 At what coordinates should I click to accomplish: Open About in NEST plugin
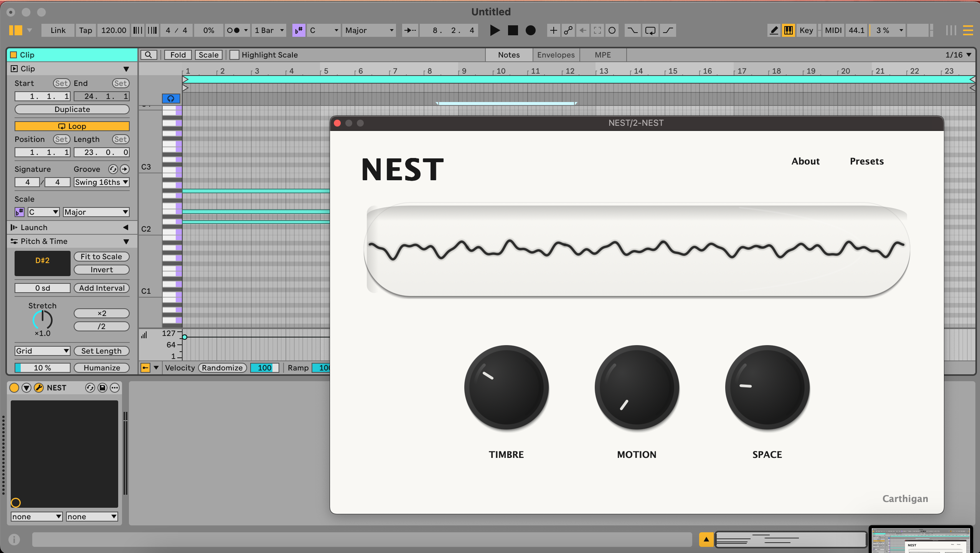pyautogui.click(x=805, y=161)
